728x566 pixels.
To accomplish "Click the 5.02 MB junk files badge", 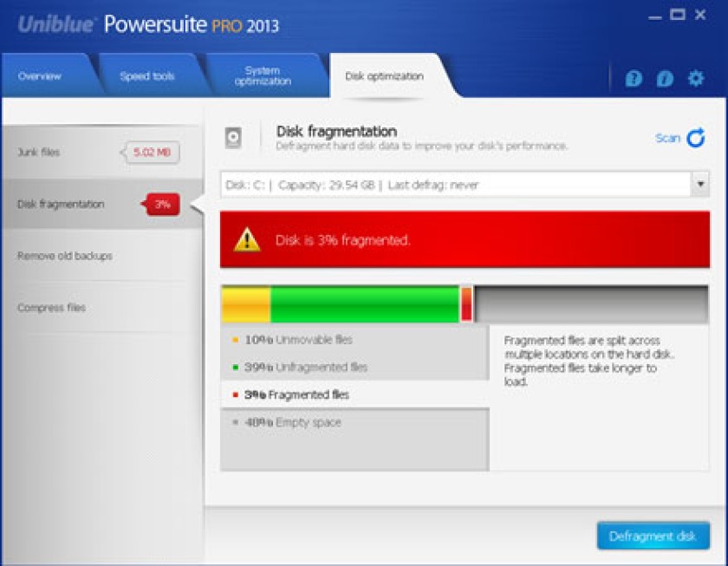I will [x=151, y=153].
